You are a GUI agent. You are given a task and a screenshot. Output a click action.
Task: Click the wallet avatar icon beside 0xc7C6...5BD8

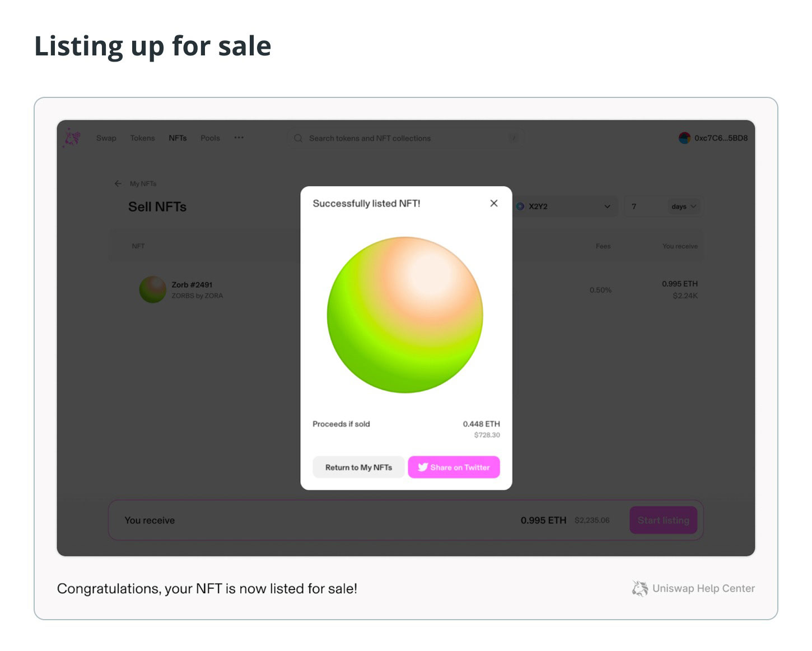pos(684,138)
